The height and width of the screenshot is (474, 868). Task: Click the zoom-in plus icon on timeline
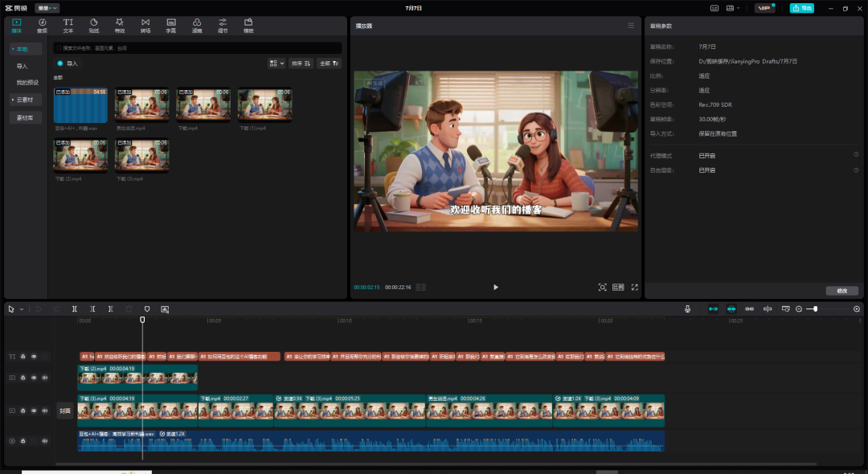coord(857,309)
